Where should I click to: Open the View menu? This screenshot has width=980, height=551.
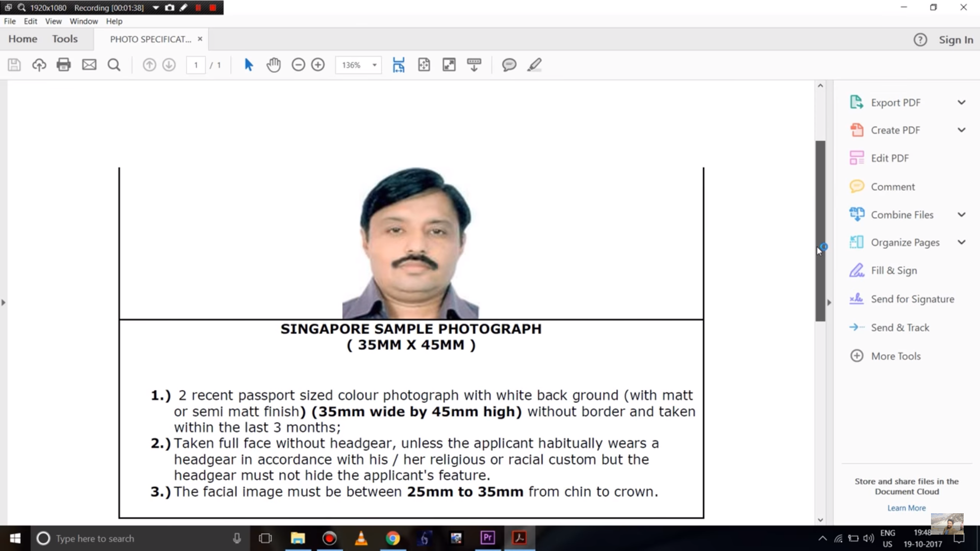[x=53, y=21]
